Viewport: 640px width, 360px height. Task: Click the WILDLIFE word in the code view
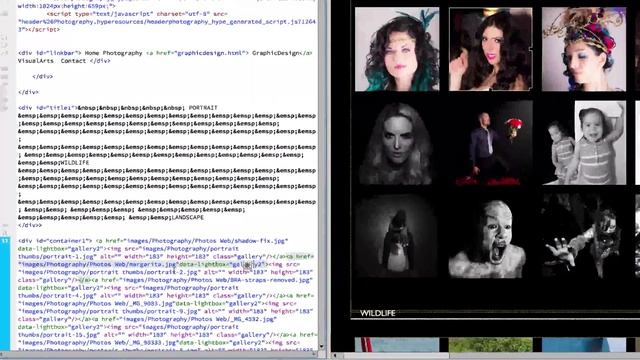pos(74,162)
